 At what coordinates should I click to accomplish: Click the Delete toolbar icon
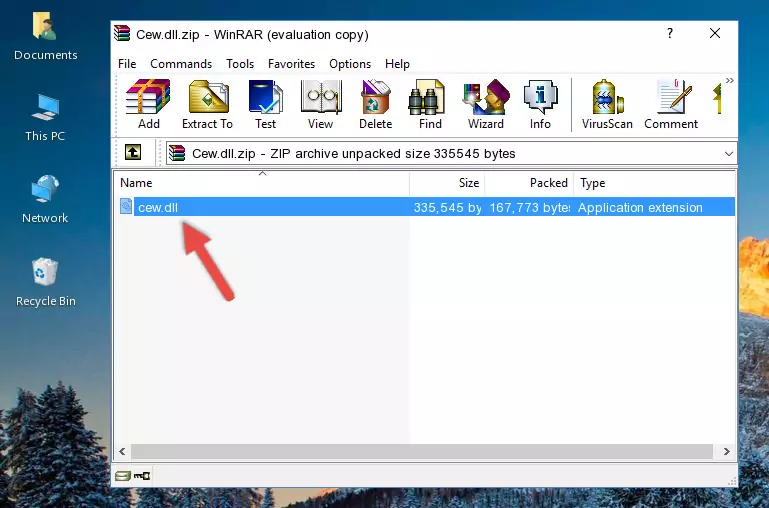coord(376,104)
